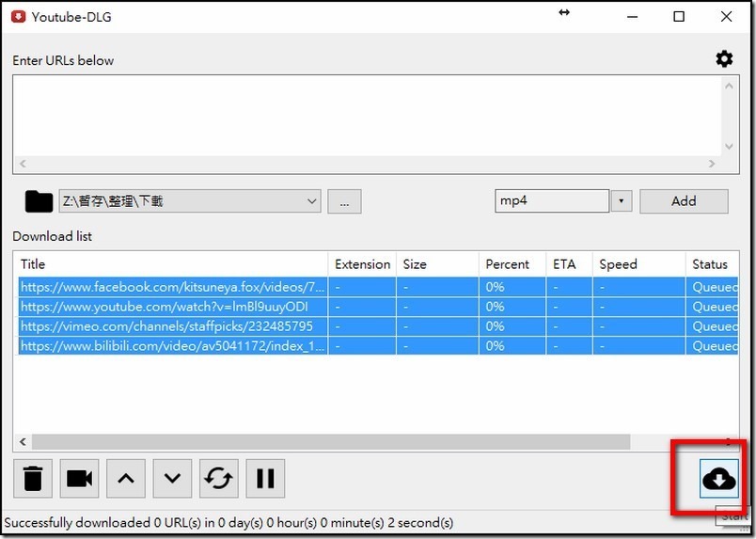Click the Size column header

point(437,264)
